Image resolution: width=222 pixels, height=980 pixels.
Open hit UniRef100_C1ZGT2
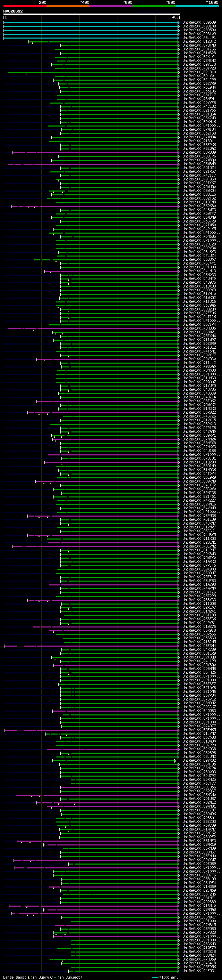(199, 41)
